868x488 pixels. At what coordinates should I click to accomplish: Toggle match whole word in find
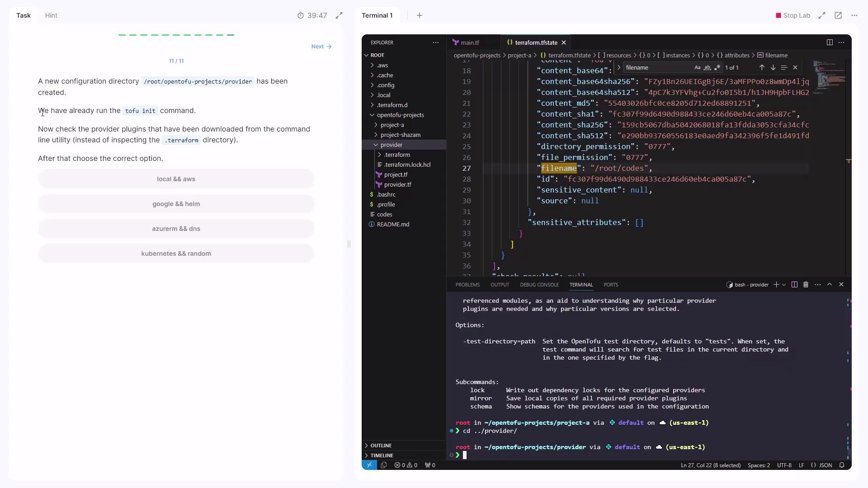[707, 68]
